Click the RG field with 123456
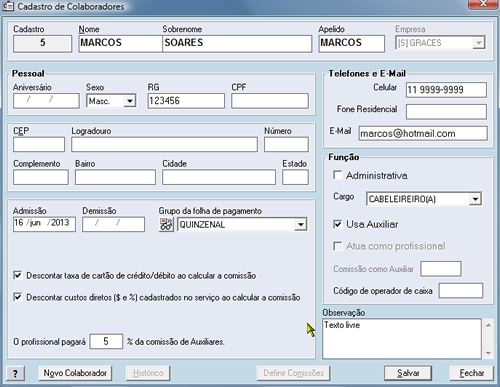Screen dimensions: 500x387 [186, 101]
